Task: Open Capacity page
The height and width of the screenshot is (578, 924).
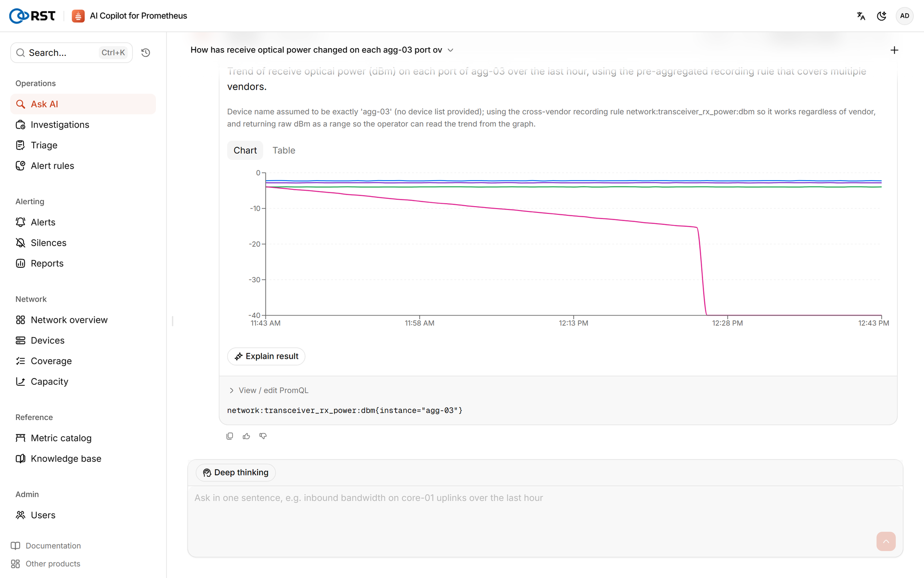Action: [x=83, y=381]
